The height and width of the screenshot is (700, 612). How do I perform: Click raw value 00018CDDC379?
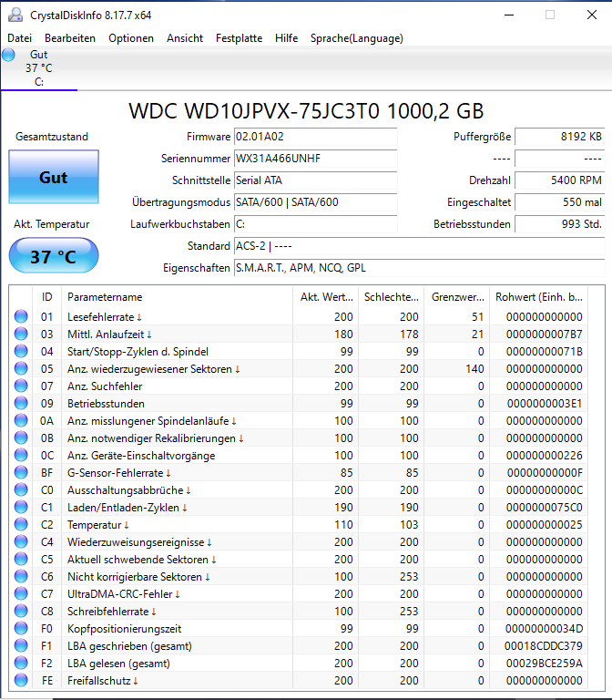(544, 646)
